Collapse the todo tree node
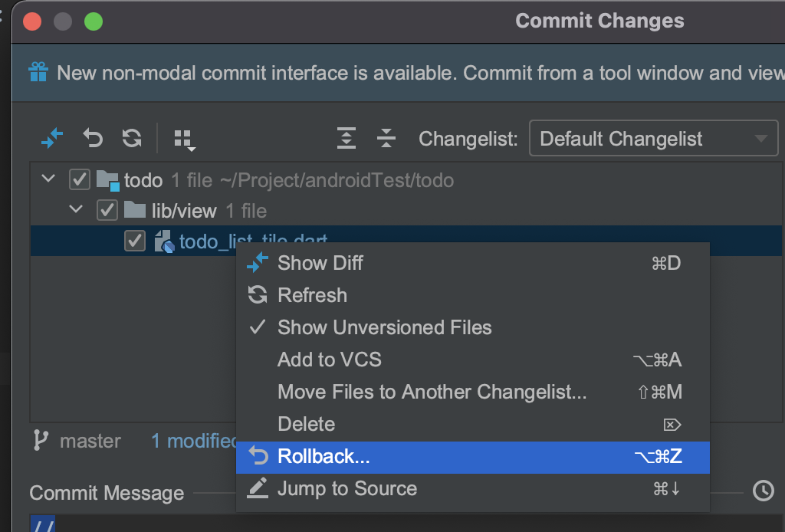This screenshot has height=532, width=785. click(x=48, y=180)
